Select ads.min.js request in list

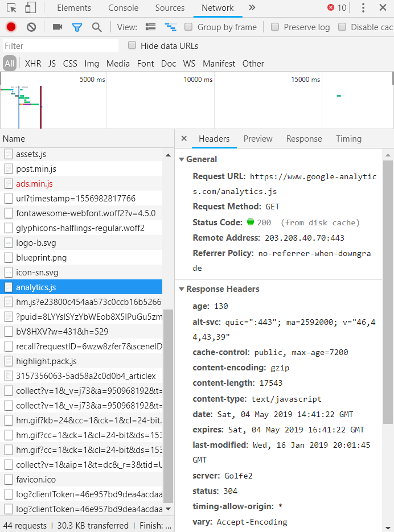click(x=34, y=184)
